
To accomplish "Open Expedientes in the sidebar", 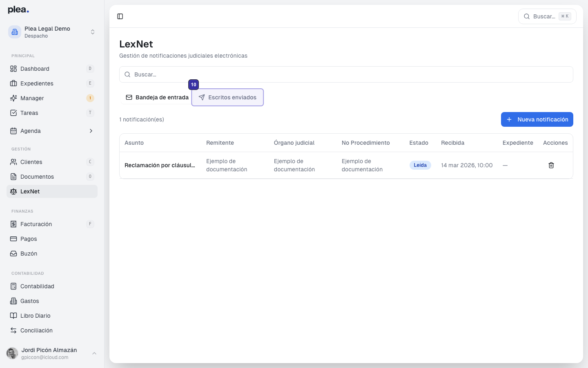I will (x=52, y=83).
